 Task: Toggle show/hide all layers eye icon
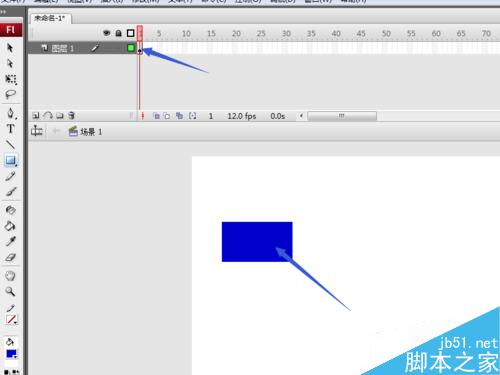tap(107, 33)
